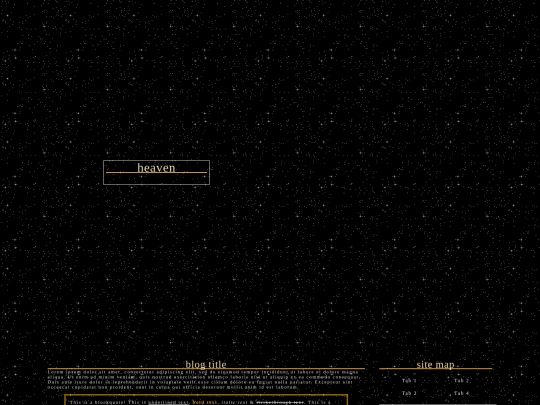This screenshot has height=405, width=540.
Task: Click the Lorem ipsum paragraph text
Action: click(204, 380)
